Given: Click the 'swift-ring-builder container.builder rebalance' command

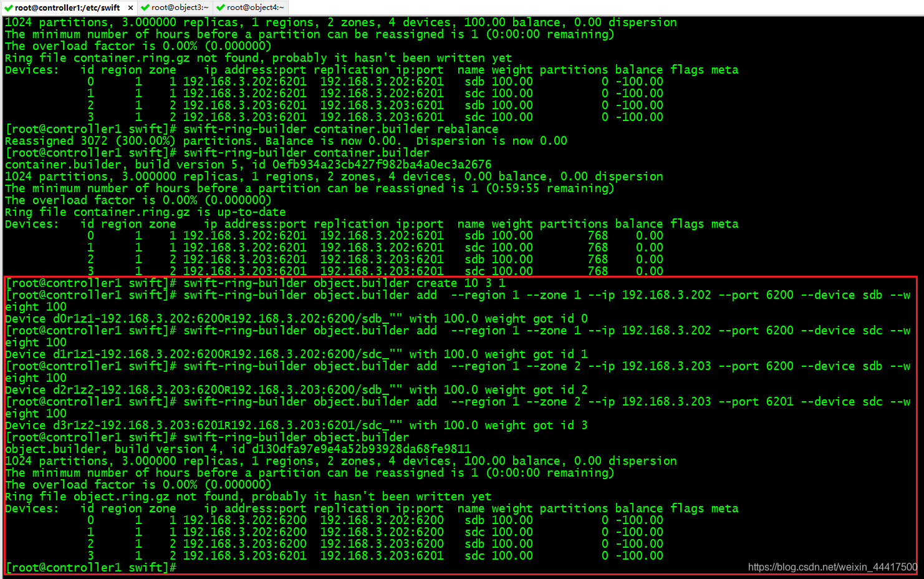Looking at the screenshot, I should tap(340, 129).
